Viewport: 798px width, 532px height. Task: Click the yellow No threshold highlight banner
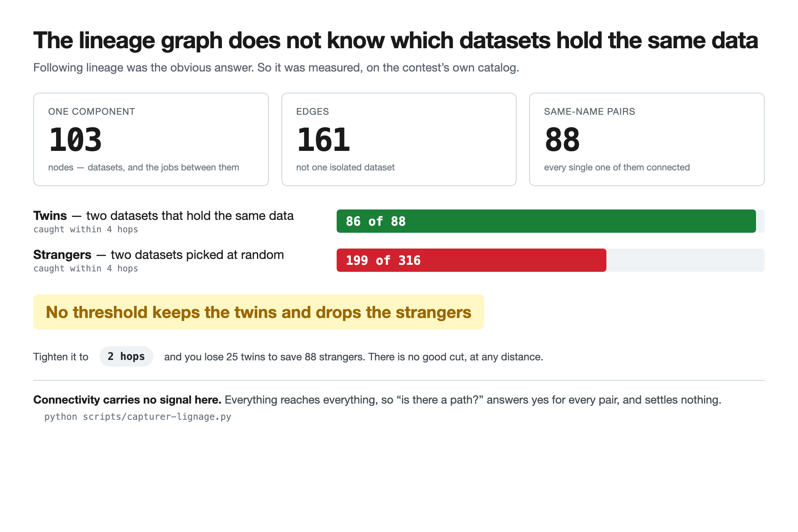(259, 312)
